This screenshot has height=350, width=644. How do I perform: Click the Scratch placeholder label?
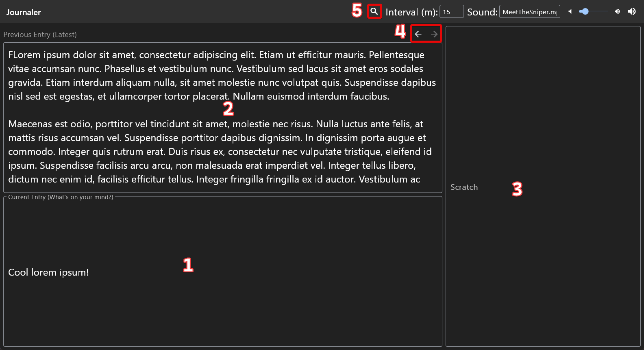[x=464, y=187]
